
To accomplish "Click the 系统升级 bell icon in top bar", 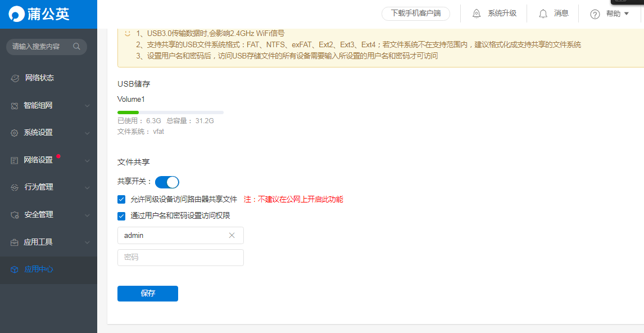I will [477, 13].
